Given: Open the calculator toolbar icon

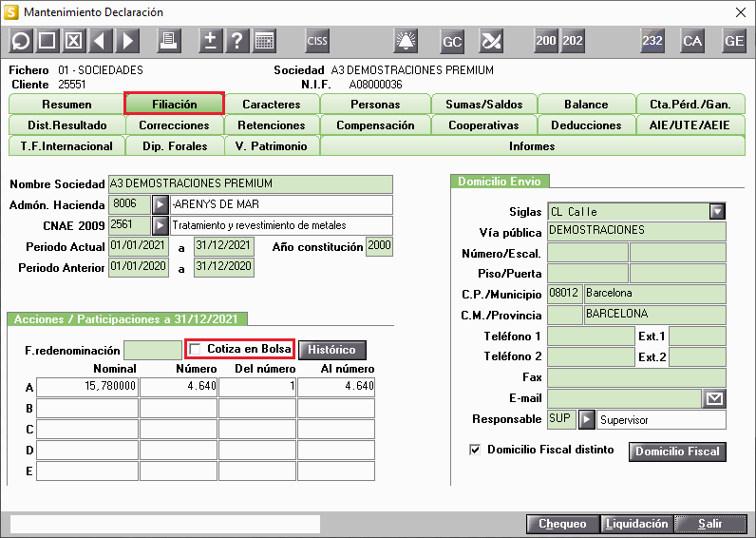Looking at the screenshot, I should (264, 41).
